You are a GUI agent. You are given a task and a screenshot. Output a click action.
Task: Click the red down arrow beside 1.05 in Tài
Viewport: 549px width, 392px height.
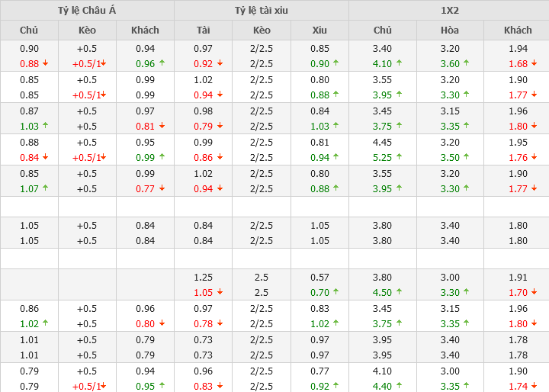pos(220,292)
